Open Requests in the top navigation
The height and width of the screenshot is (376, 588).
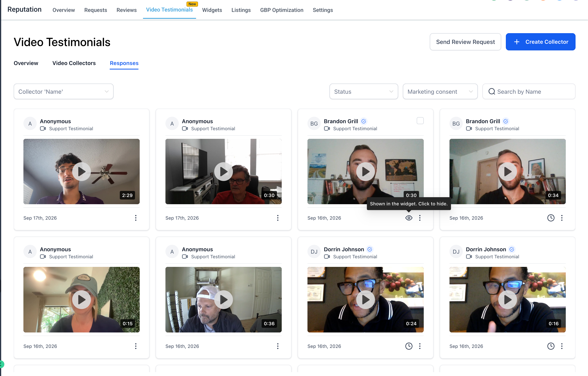pos(95,10)
